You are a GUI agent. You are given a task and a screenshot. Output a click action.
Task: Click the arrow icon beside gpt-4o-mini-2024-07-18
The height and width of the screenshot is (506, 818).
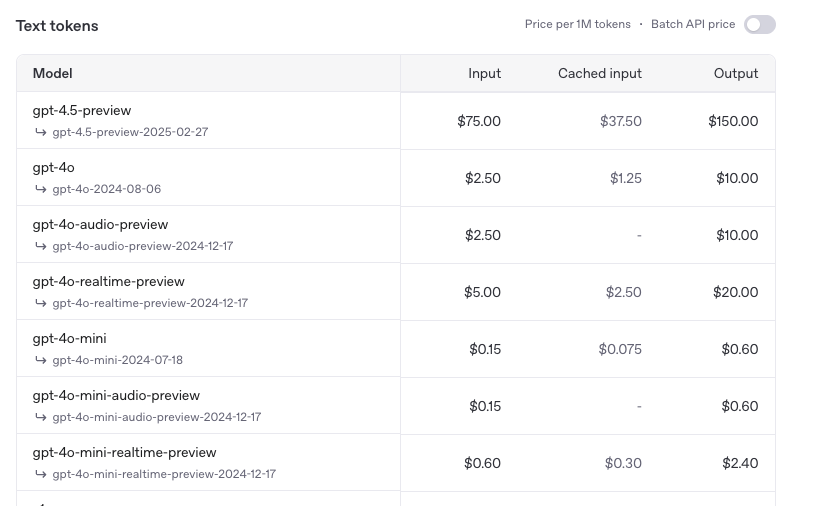click(41, 360)
